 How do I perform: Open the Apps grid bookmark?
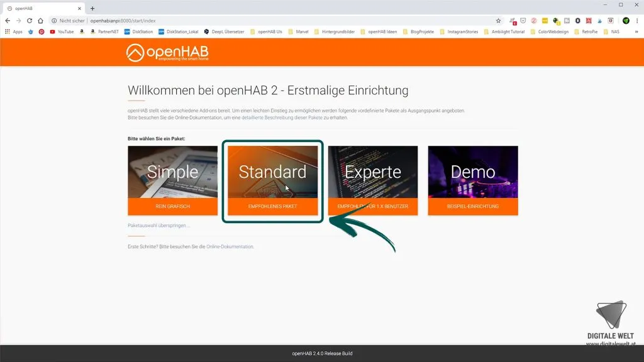(14, 31)
